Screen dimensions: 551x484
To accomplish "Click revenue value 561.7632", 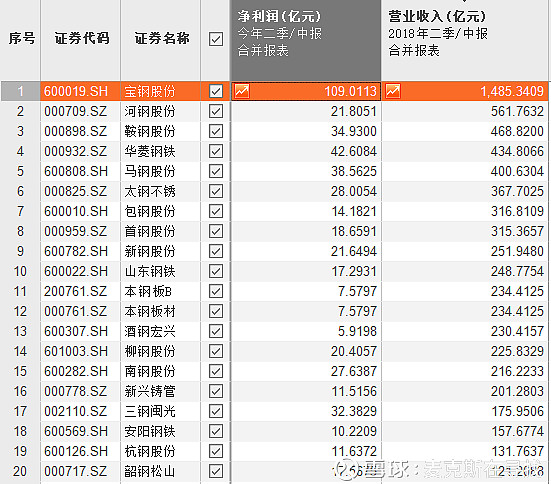I will [x=517, y=111].
